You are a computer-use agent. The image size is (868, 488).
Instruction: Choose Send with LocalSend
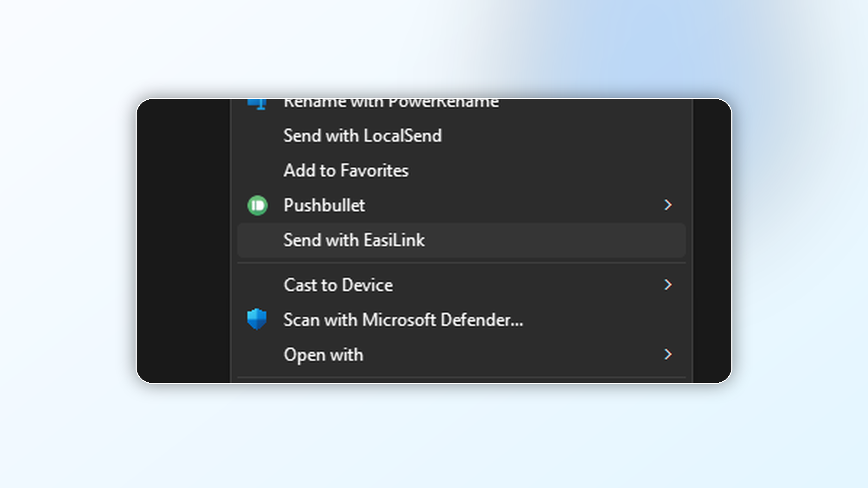(462, 136)
